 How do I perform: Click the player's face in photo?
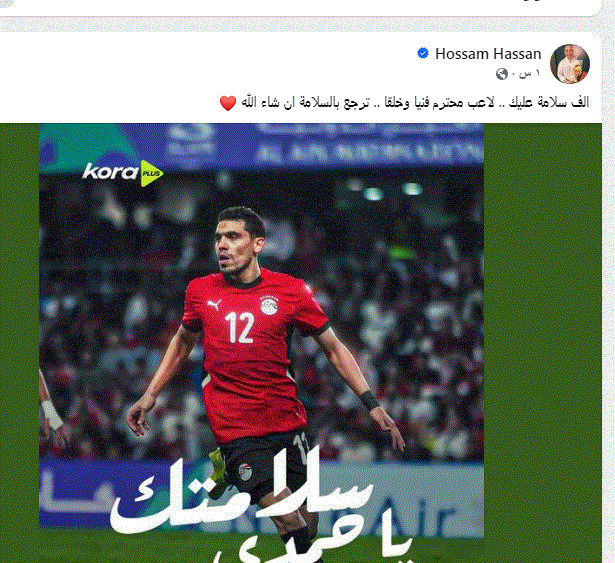point(236,244)
